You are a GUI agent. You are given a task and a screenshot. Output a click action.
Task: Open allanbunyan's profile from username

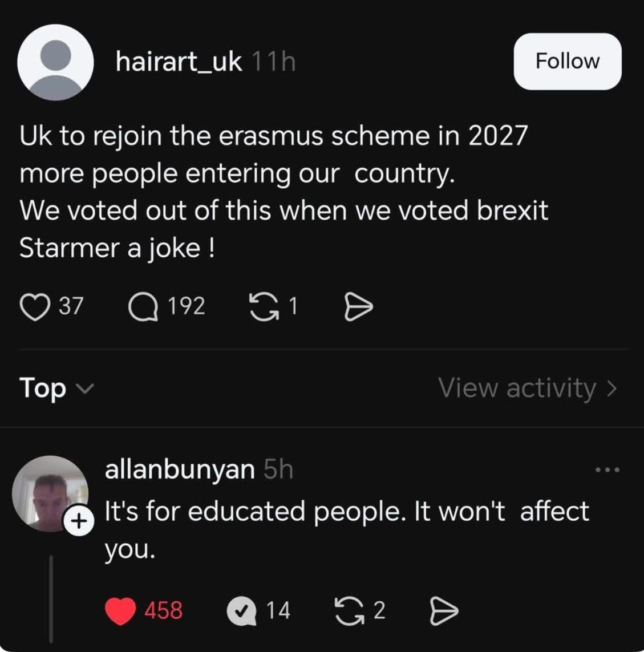point(179,469)
